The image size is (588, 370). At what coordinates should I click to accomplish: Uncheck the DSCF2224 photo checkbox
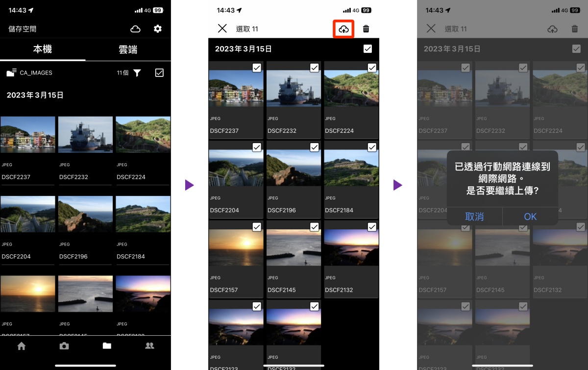click(x=372, y=68)
